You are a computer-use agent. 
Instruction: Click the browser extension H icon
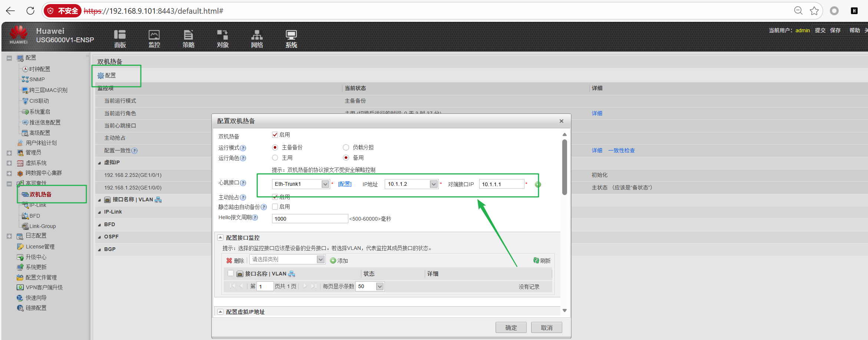[x=854, y=11]
